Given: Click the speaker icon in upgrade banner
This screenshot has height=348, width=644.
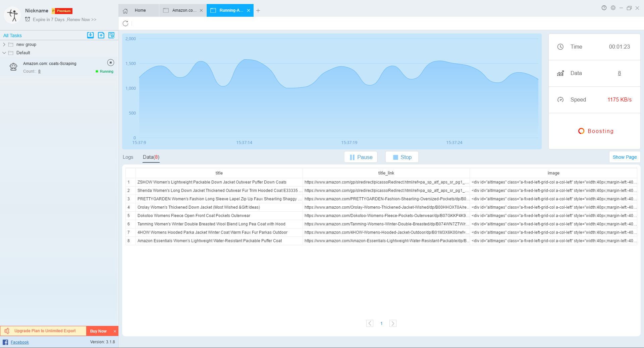Looking at the screenshot, I should [7, 331].
